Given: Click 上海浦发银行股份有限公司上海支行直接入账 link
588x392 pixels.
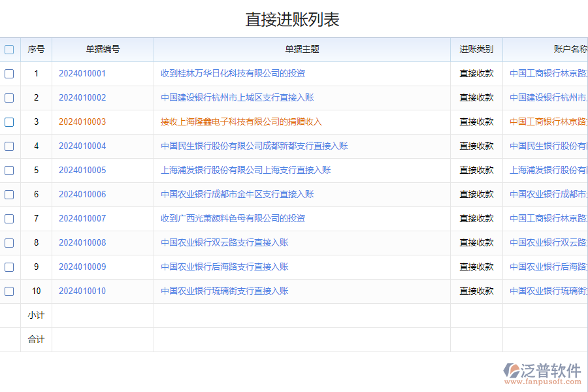Looking at the screenshot, I should 246,171.
